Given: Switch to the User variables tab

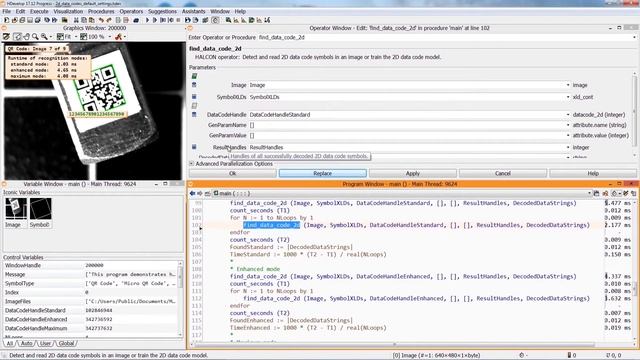Looking at the screenshot, I should [45, 343].
